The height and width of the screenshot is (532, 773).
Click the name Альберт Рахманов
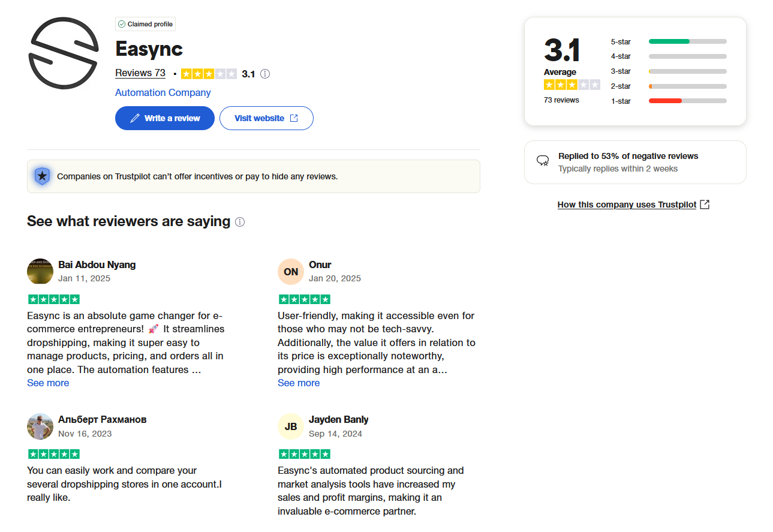coord(103,419)
